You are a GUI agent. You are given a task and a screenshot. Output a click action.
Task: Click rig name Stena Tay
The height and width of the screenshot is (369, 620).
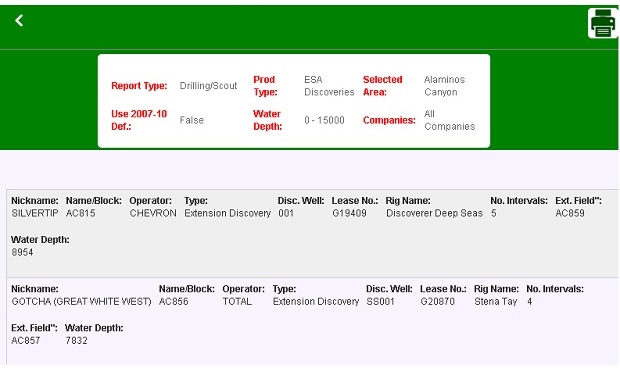point(495,301)
